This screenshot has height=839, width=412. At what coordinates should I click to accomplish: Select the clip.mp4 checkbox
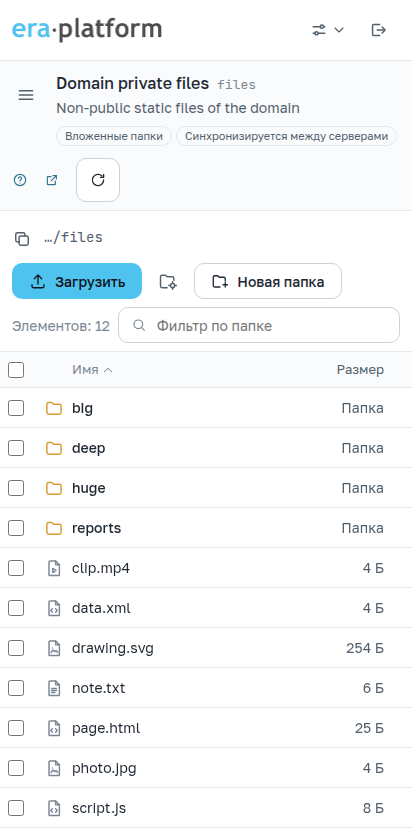coord(16,568)
